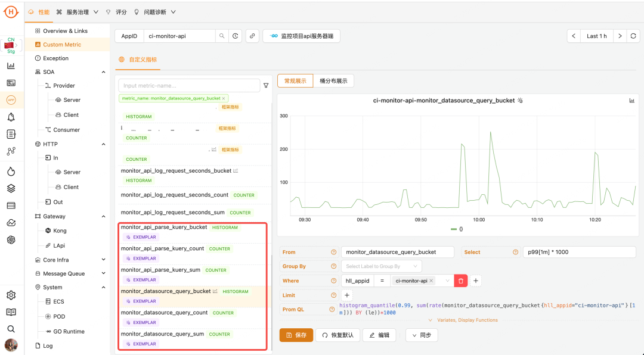Select the 自定义指标 tab
This screenshot has width=644, height=355.
pyautogui.click(x=138, y=60)
